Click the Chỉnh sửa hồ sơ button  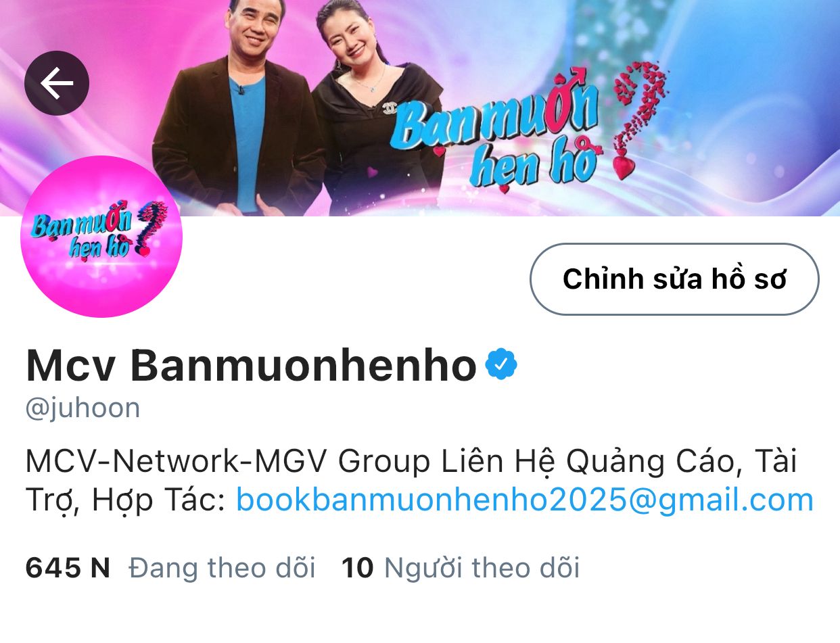pos(674,279)
